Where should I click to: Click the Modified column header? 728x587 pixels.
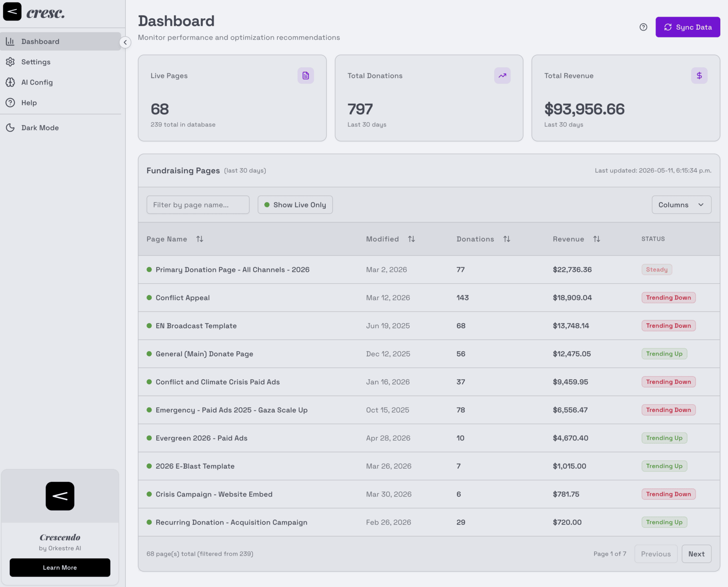(383, 239)
